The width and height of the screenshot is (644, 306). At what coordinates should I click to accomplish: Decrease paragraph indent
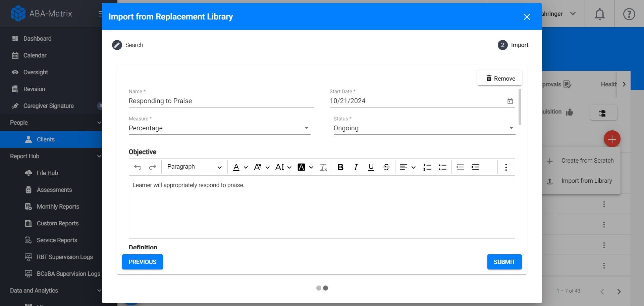[460, 167]
